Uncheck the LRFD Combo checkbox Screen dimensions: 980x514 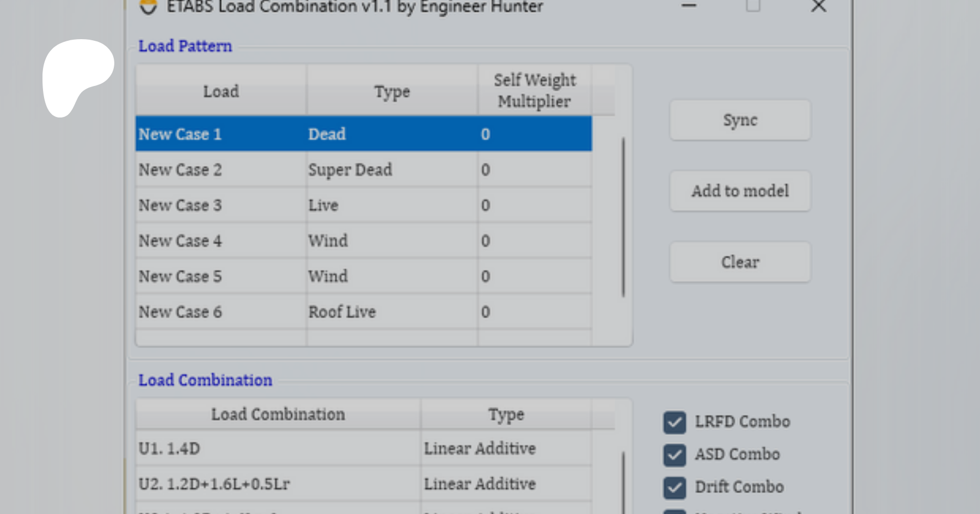(x=675, y=422)
